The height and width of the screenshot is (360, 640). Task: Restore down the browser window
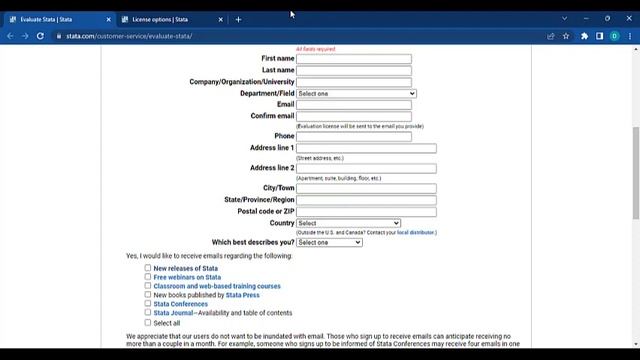click(607, 18)
